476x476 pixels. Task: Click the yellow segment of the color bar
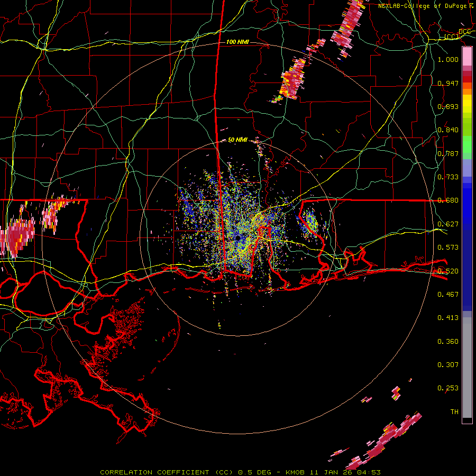point(467,105)
